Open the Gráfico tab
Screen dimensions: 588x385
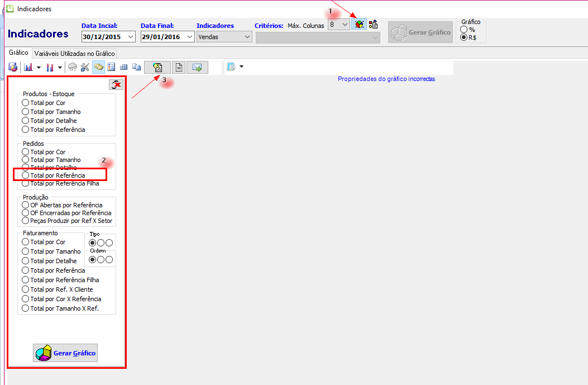click(x=18, y=53)
